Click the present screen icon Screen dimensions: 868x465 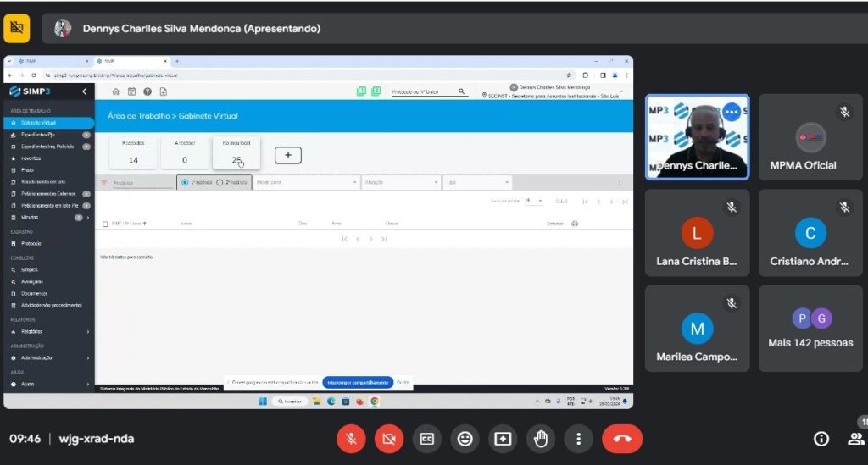pos(503,439)
